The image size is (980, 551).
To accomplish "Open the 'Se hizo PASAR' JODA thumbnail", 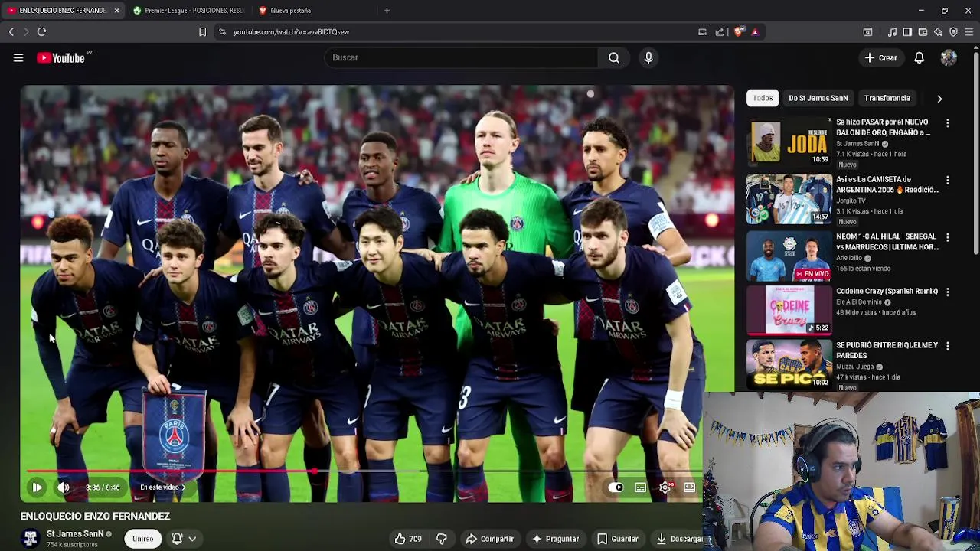I will tap(789, 142).
